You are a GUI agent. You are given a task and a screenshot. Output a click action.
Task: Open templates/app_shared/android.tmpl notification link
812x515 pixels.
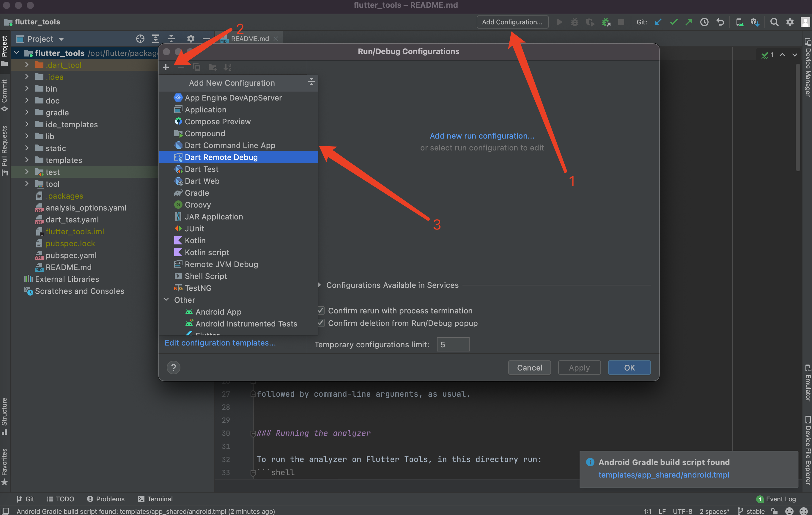[664, 475]
